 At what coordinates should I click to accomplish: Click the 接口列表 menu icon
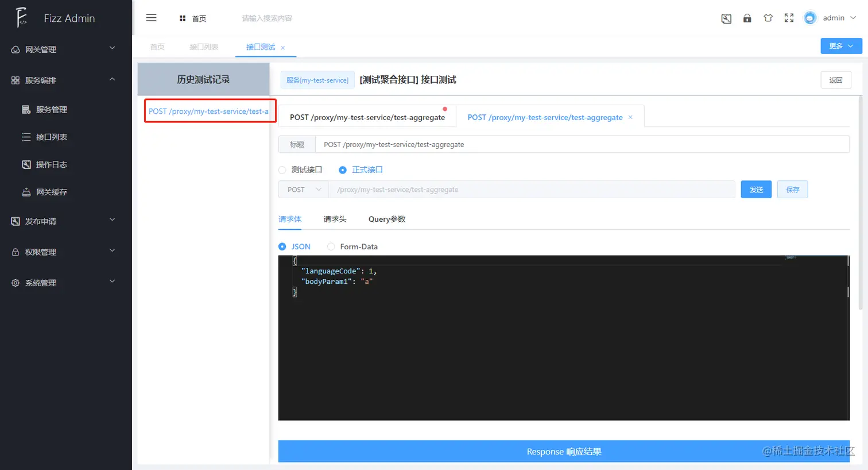point(26,137)
